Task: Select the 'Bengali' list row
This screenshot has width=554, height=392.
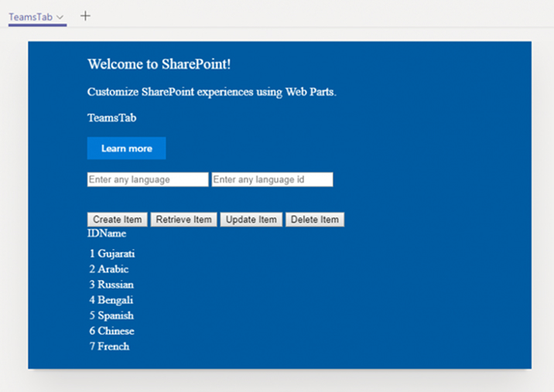Action: point(111,300)
